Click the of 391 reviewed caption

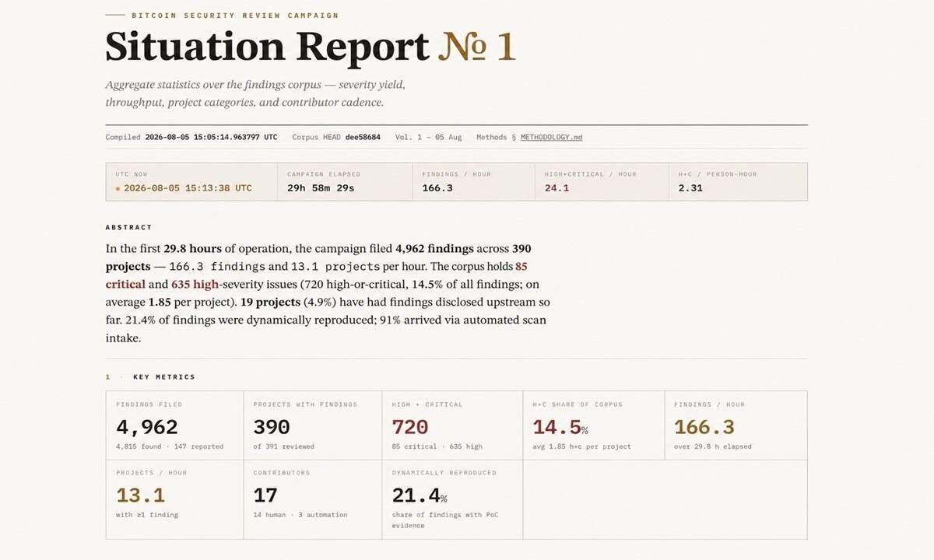coord(283,446)
